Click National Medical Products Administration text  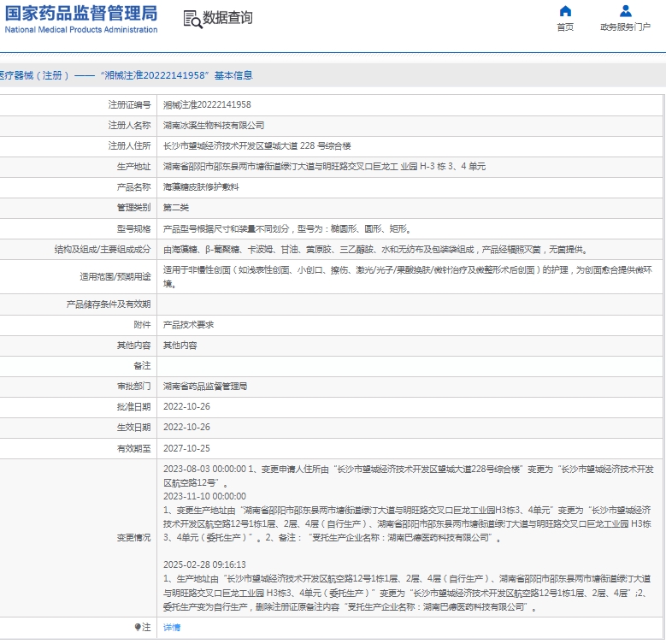pyautogui.click(x=80, y=30)
